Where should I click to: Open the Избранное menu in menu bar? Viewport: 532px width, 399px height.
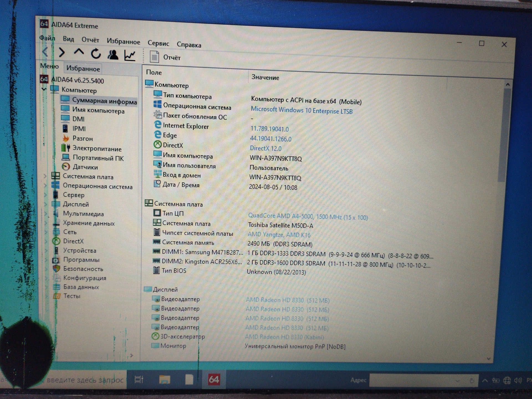point(123,42)
